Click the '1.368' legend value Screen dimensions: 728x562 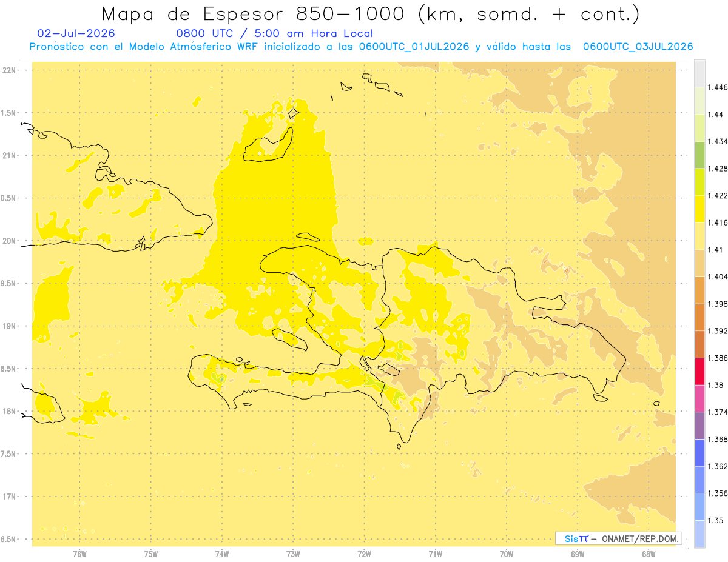(718, 440)
